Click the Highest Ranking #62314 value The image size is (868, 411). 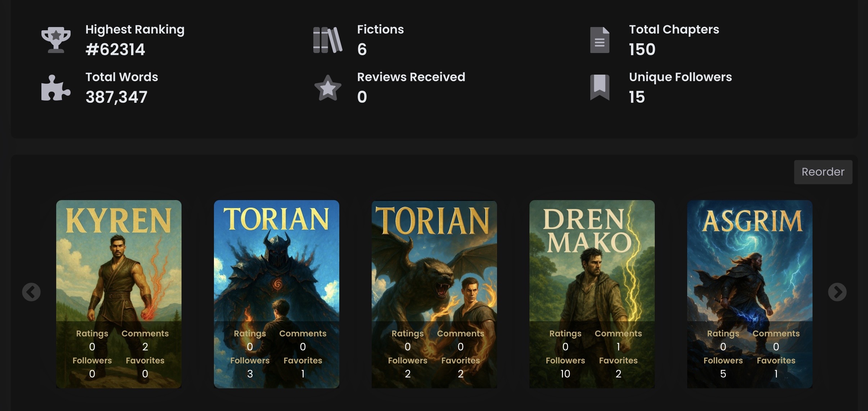pos(115,49)
